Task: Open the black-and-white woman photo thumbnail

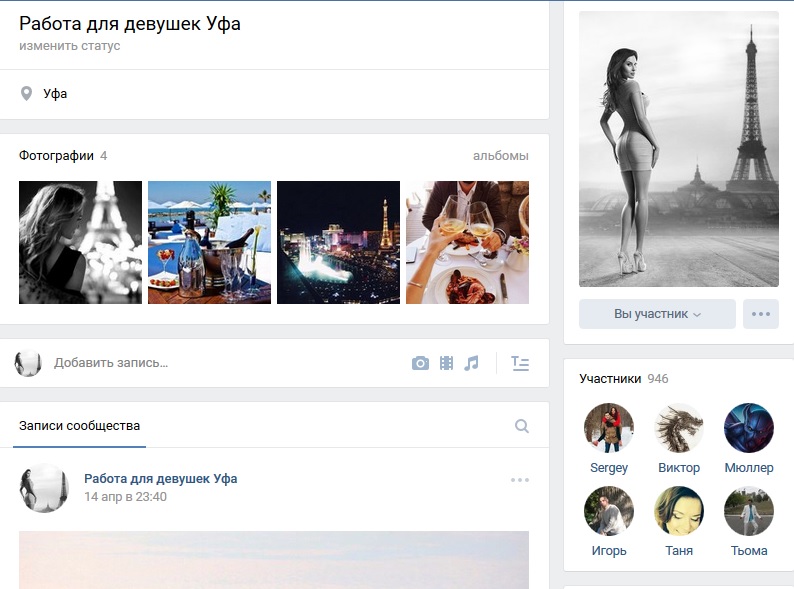Action: 81,243
